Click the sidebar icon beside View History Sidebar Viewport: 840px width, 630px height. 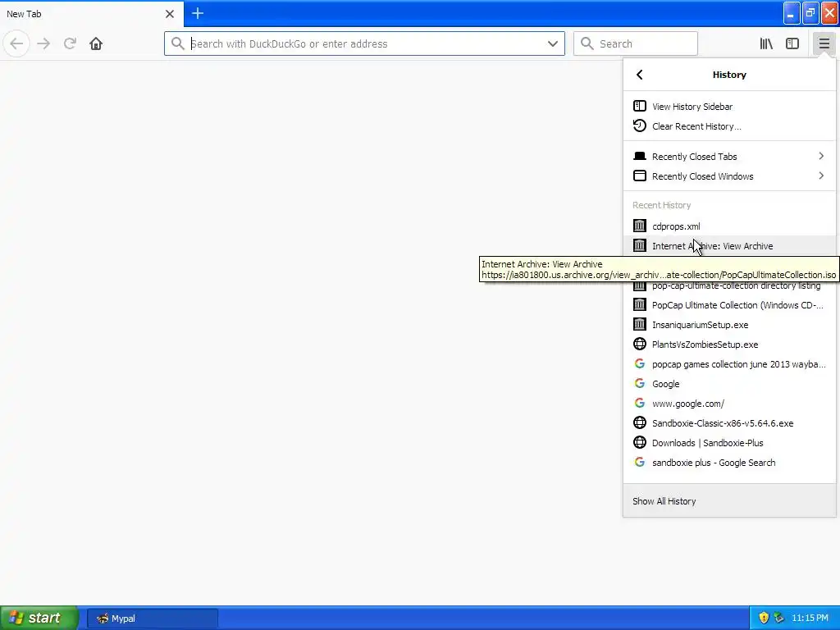click(640, 106)
